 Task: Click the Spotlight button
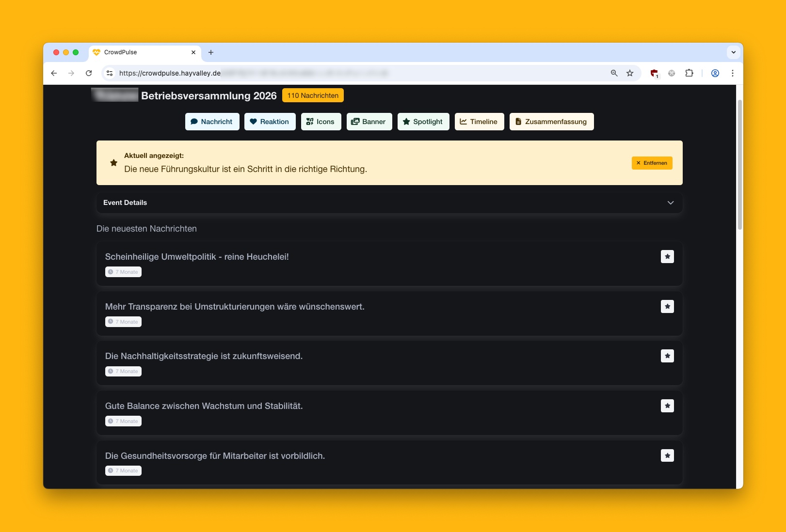(423, 122)
